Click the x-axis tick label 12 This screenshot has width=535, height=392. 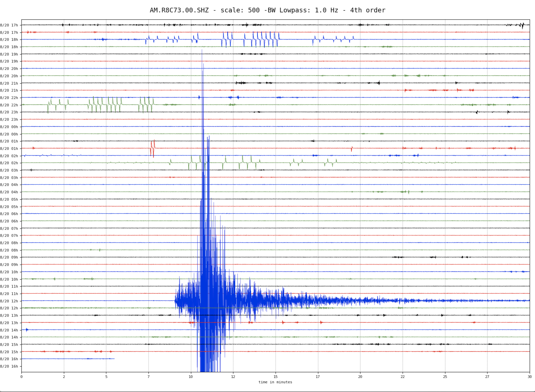click(x=233, y=377)
